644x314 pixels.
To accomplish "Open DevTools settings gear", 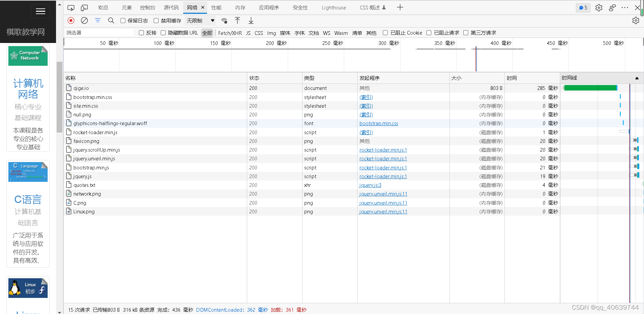I will point(599,7).
